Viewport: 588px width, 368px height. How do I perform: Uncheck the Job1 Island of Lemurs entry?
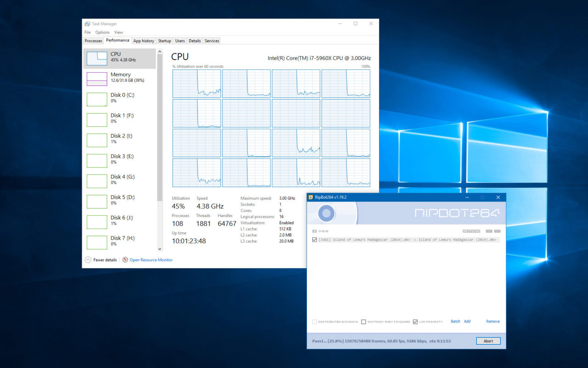[x=314, y=239]
